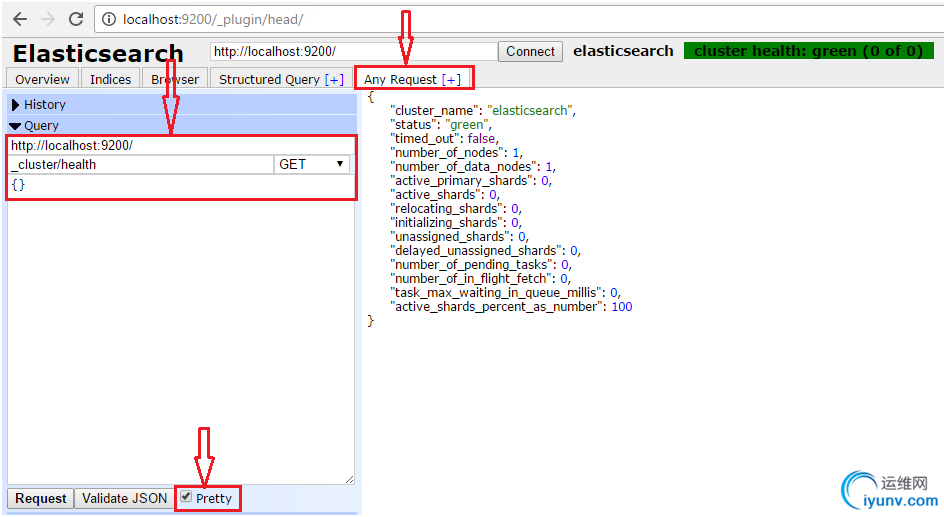Click the "initializing_shards" line
Screen dimensions: 944x517
(x=456, y=223)
